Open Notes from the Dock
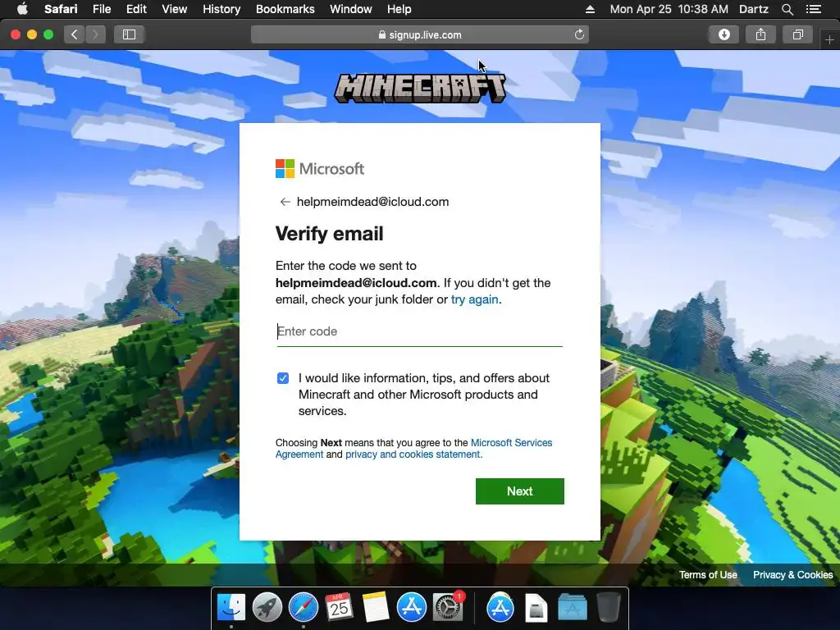The width and height of the screenshot is (840, 630). pyautogui.click(x=375, y=608)
